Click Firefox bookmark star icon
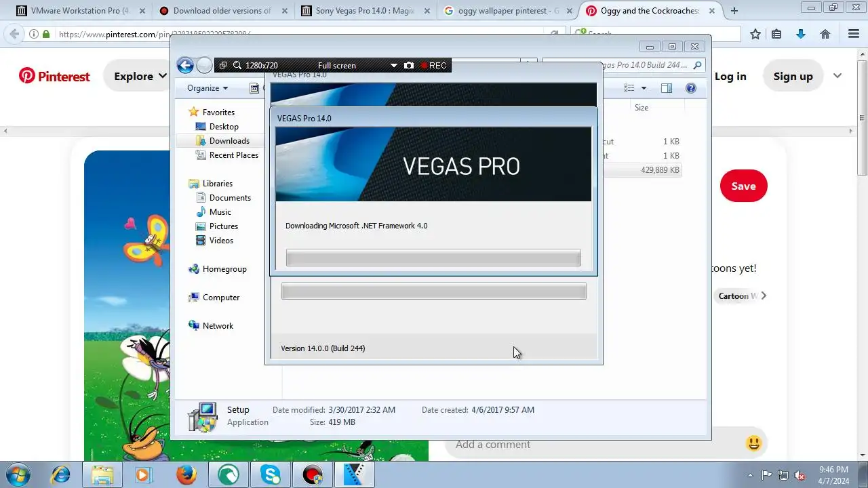Viewport: 868px width, 488px height. point(755,34)
